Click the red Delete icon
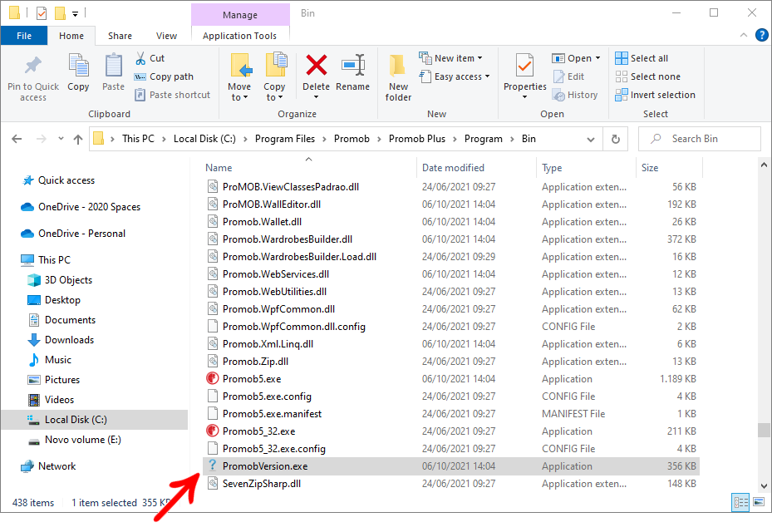 coord(316,65)
